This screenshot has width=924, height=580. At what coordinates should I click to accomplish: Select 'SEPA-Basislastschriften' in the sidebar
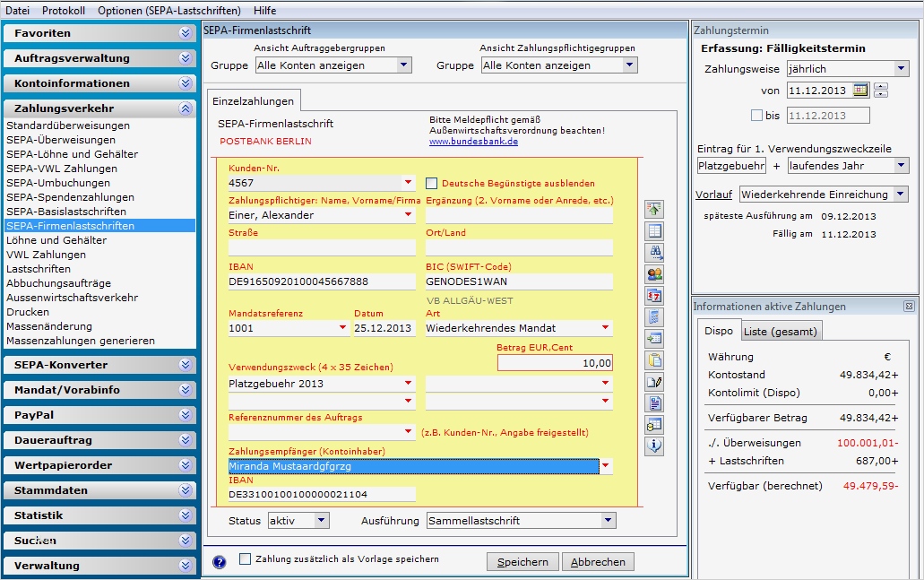66,212
